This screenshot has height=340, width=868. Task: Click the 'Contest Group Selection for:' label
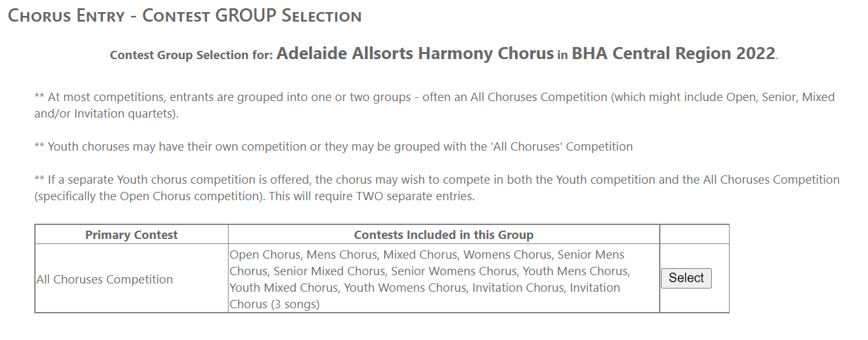(191, 55)
